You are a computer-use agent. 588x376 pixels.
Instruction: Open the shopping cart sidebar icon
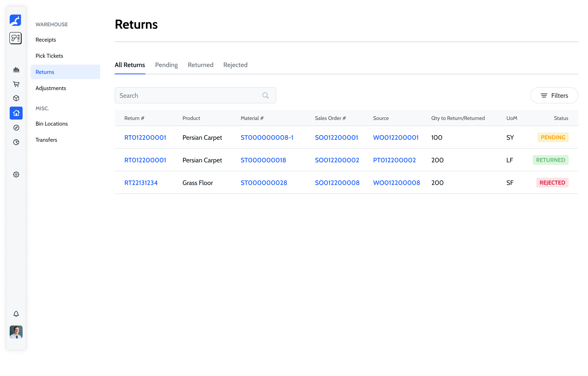(16, 84)
